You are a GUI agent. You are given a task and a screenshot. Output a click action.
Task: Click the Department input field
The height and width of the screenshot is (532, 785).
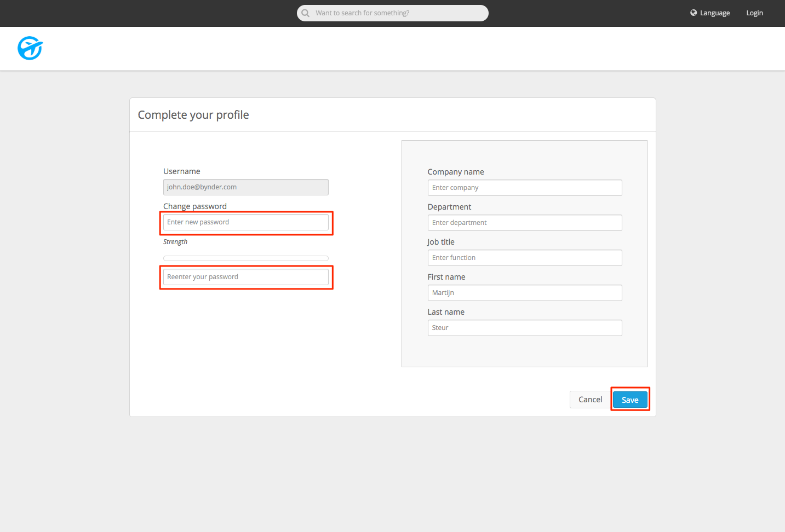[x=525, y=223]
